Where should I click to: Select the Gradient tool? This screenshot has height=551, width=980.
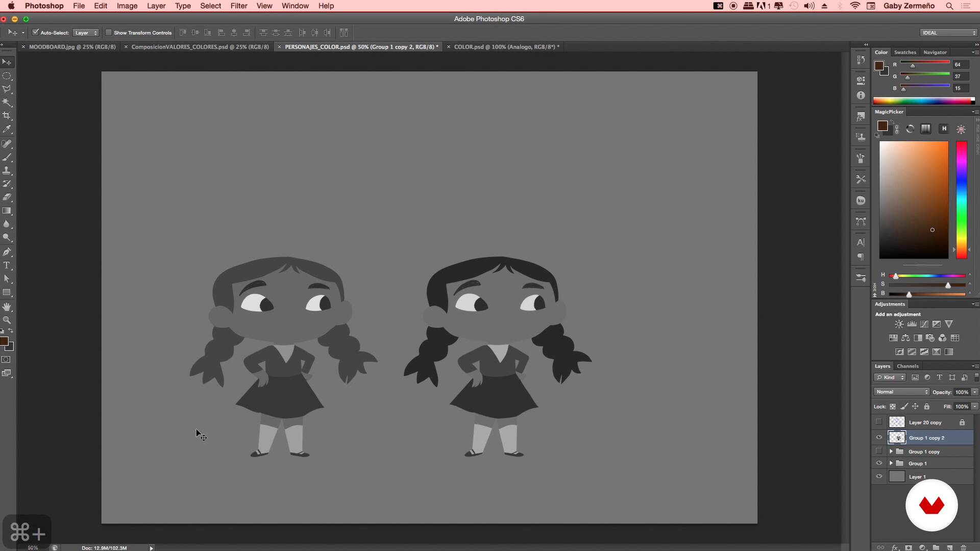point(7,211)
